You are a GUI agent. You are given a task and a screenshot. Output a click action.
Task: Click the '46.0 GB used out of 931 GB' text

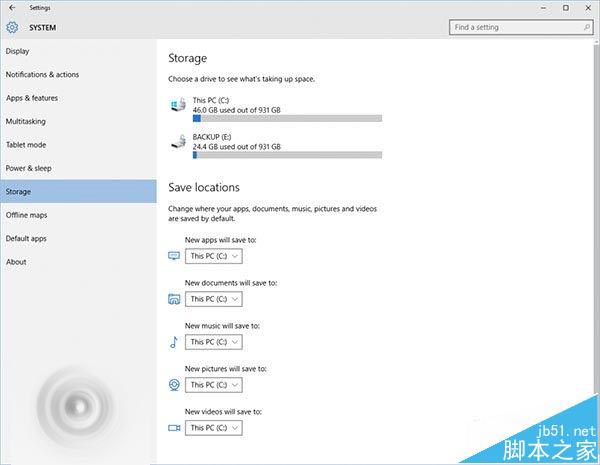[x=236, y=110]
